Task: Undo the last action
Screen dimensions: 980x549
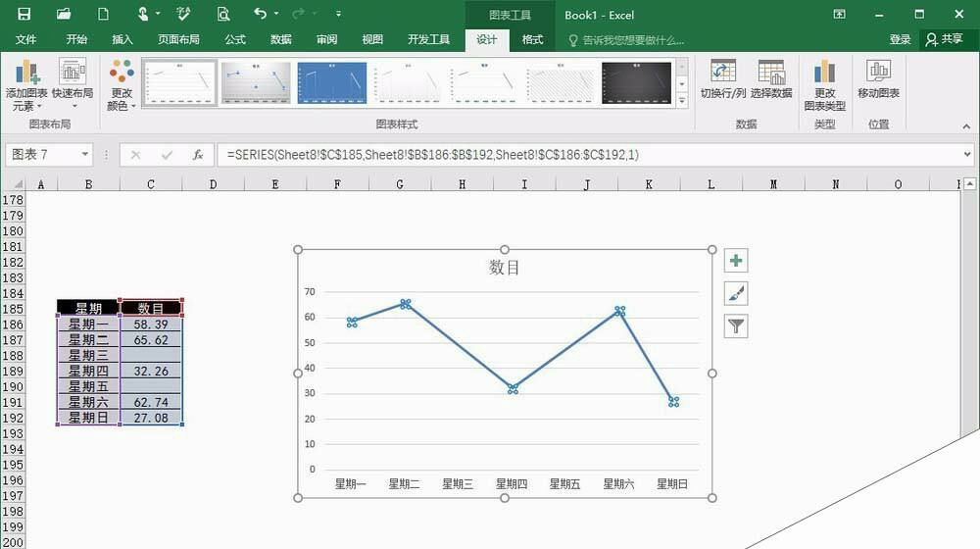Action: click(x=260, y=13)
